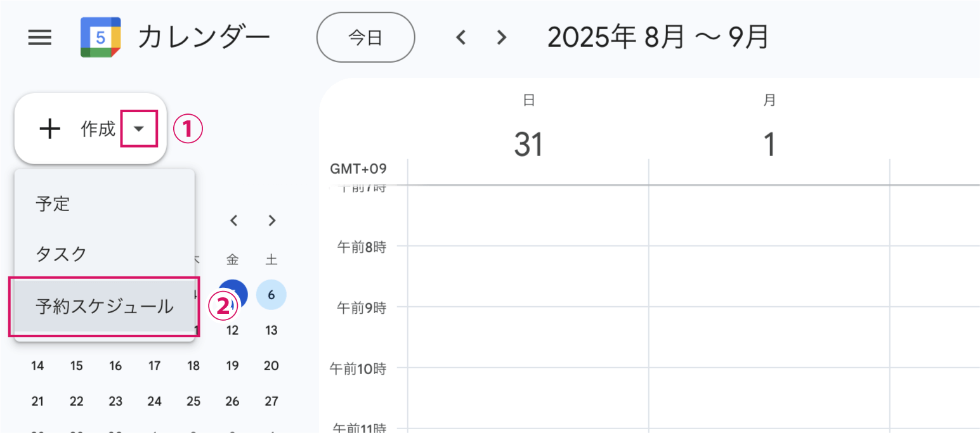Pick date 27 in mini calendar

point(271,401)
